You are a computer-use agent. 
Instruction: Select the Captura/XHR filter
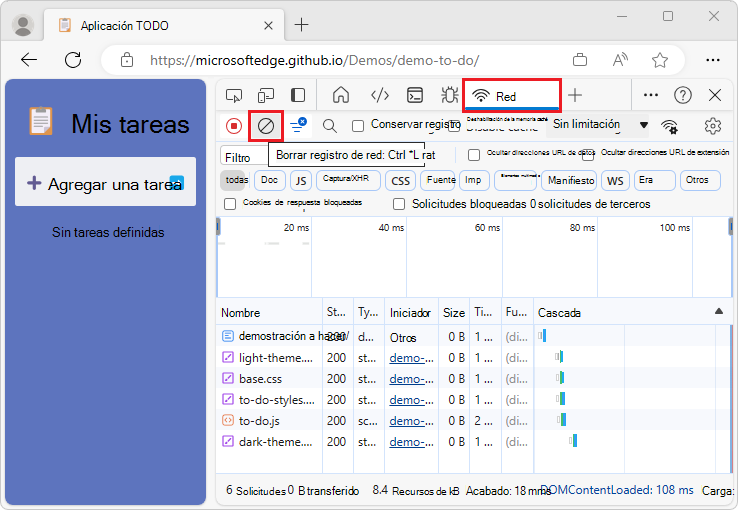(x=348, y=180)
